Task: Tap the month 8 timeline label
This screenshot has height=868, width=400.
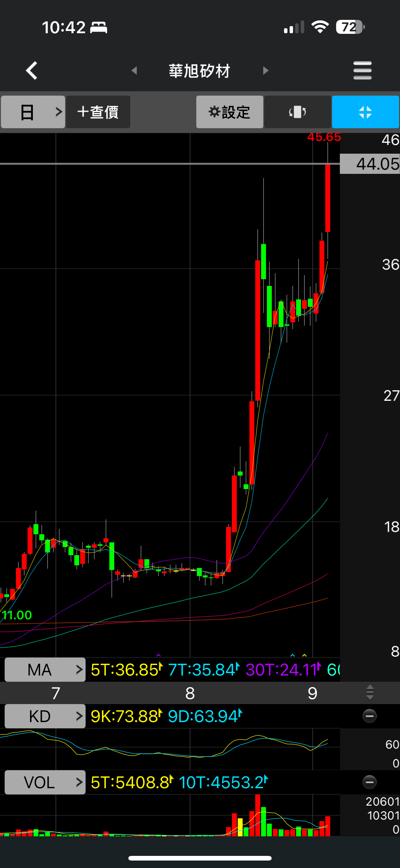Action: pyautogui.click(x=190, y=693)
